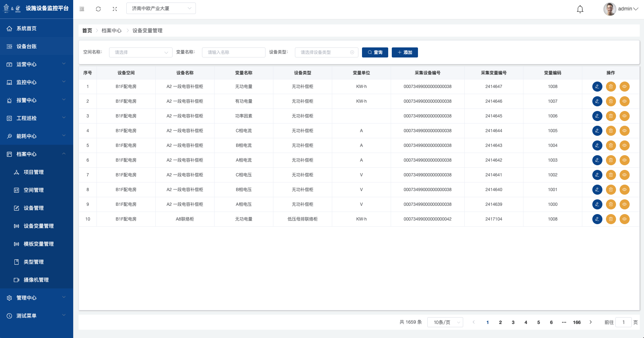Image resolution: width=644 pixels, height=338 pixels.
Task: Click edit icon for row 10
Action: (597, 219)
